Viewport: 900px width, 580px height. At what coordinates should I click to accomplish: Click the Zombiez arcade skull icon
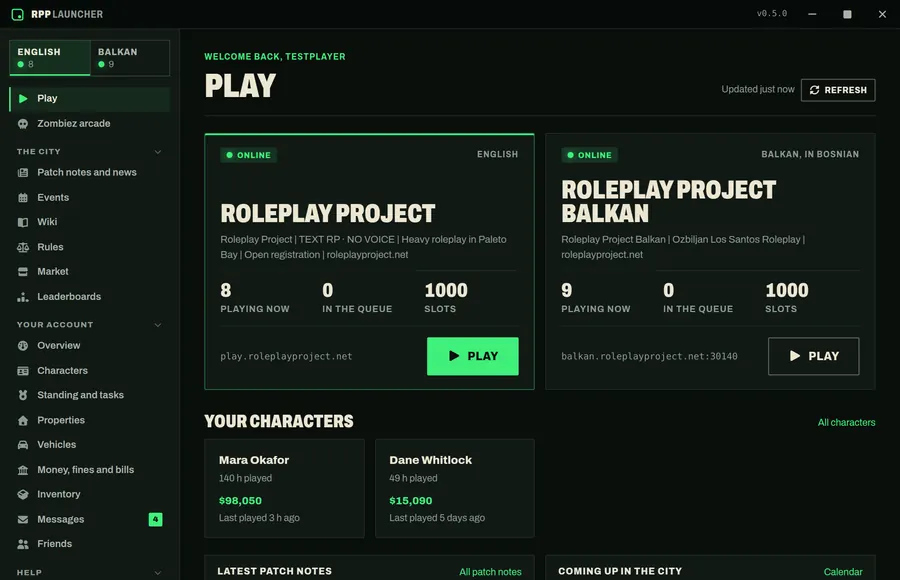click(23, 123)
